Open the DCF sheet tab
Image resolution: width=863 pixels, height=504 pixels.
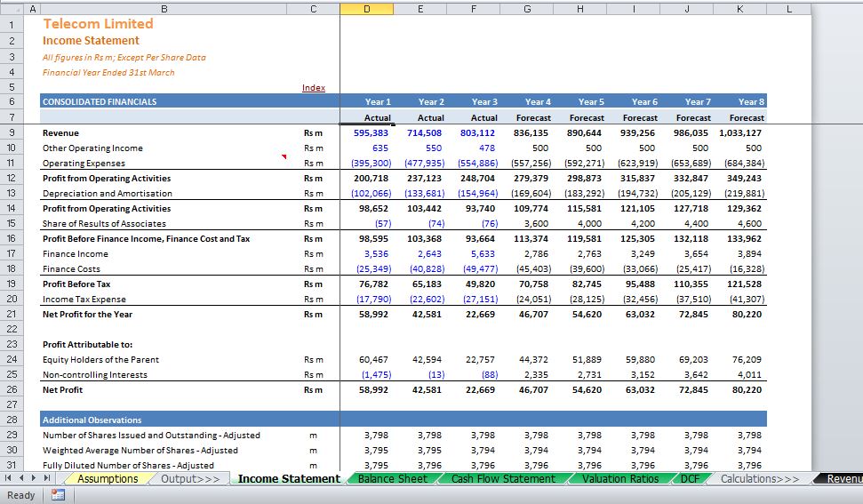(x=691, y=479)
